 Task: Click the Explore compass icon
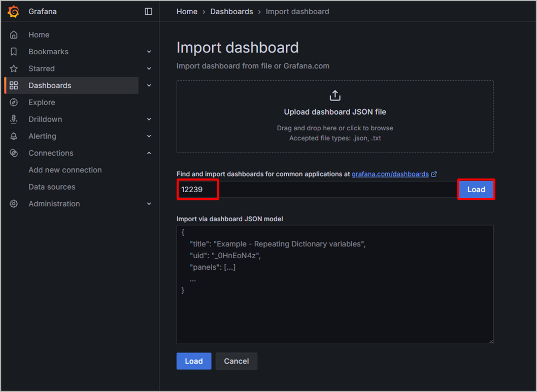[x=14, y=102]
